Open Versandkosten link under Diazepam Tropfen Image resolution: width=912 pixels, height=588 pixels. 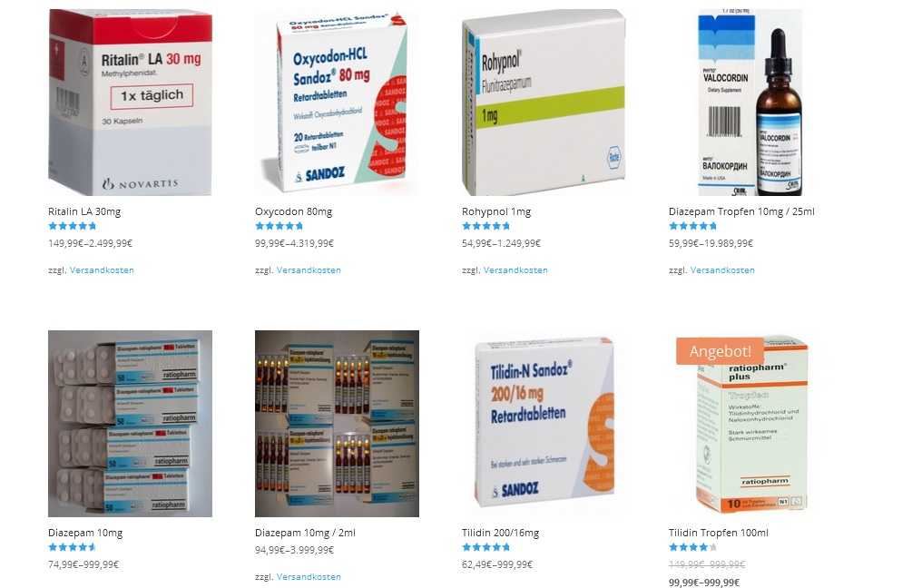(722, 269)
